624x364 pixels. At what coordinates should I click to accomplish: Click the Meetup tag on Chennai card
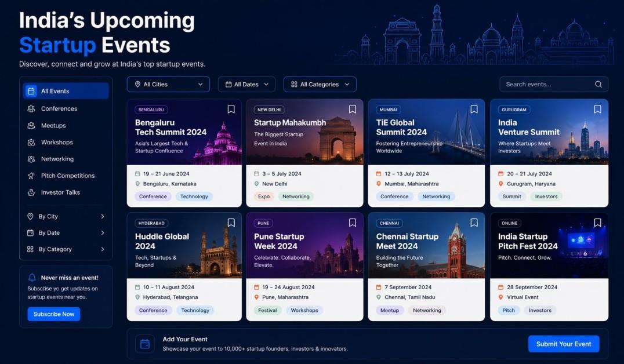point(390,310)
